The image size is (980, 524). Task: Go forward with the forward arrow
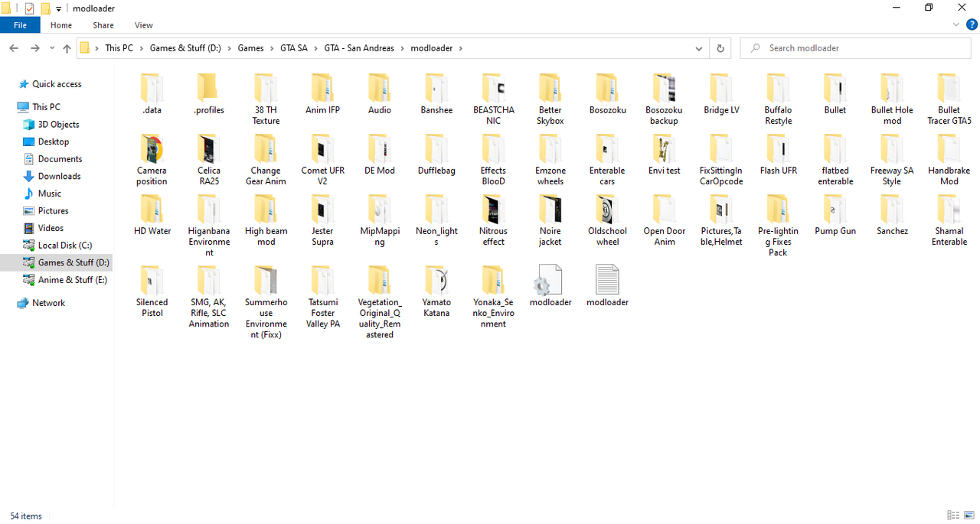point(35,48)
